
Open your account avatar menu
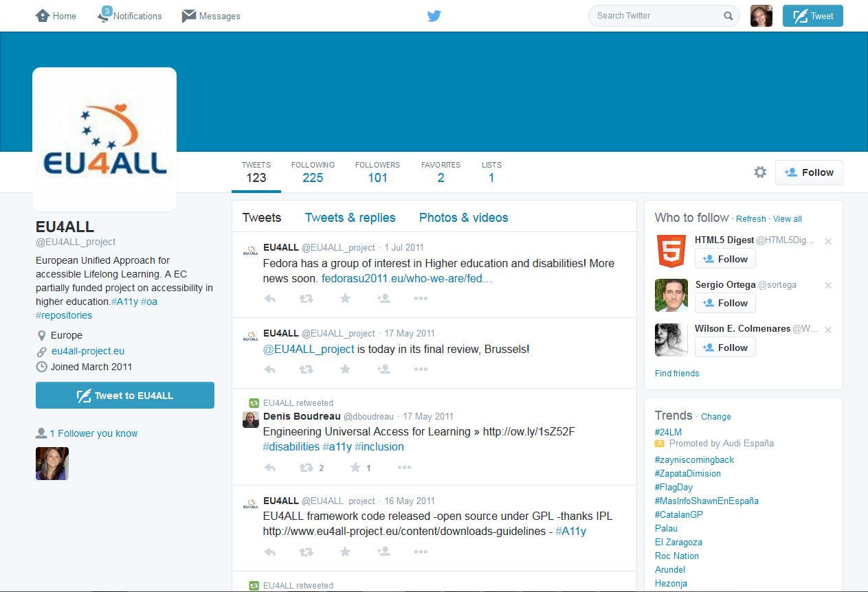(x=761, y=16)
